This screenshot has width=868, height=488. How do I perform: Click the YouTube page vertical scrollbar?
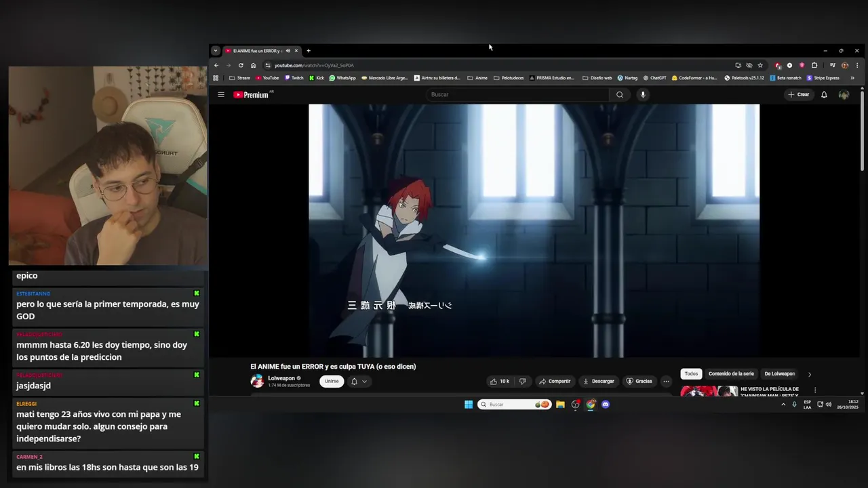[862, 129]
